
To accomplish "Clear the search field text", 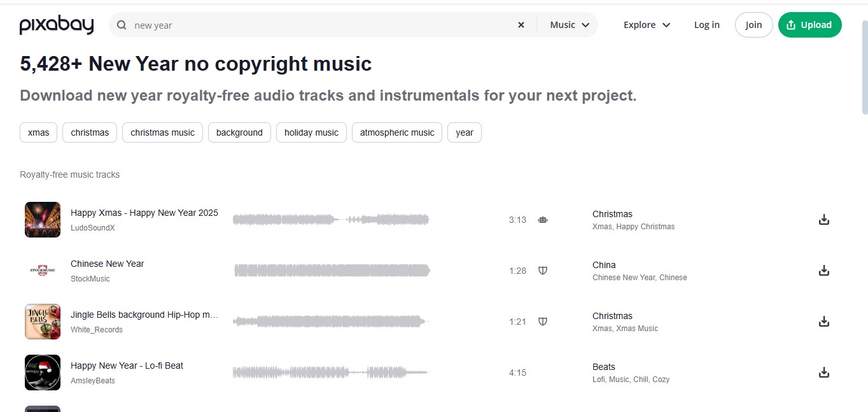I will point(521,25).
